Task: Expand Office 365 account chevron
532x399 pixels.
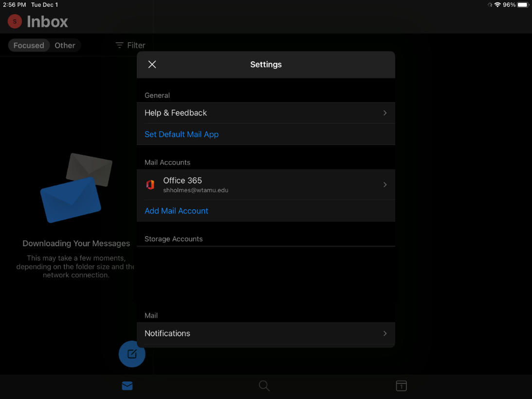Action: coord(385,184)
